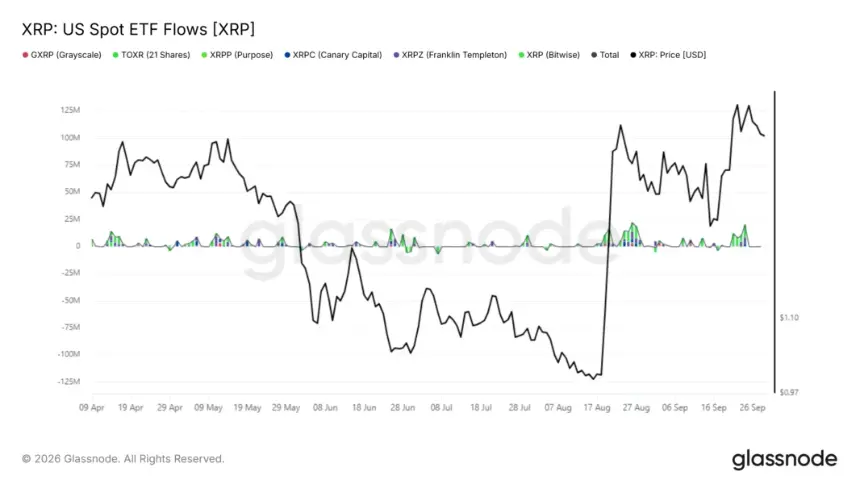Click the $1.10 price axis label
Viewport: 860px width, 484px height.
point(789,318)
